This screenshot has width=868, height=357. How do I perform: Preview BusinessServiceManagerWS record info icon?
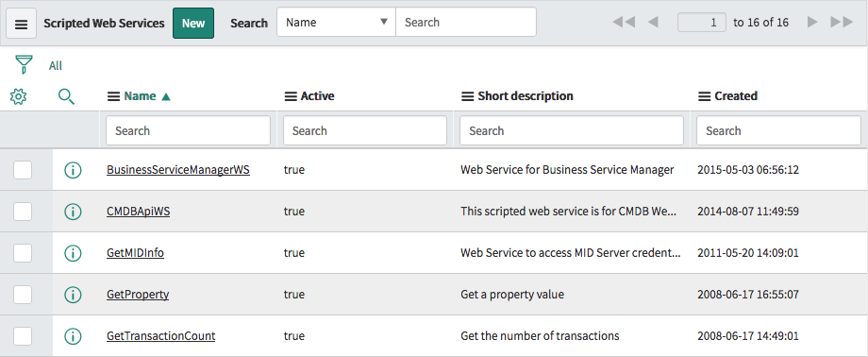click(x=73, y=170)
